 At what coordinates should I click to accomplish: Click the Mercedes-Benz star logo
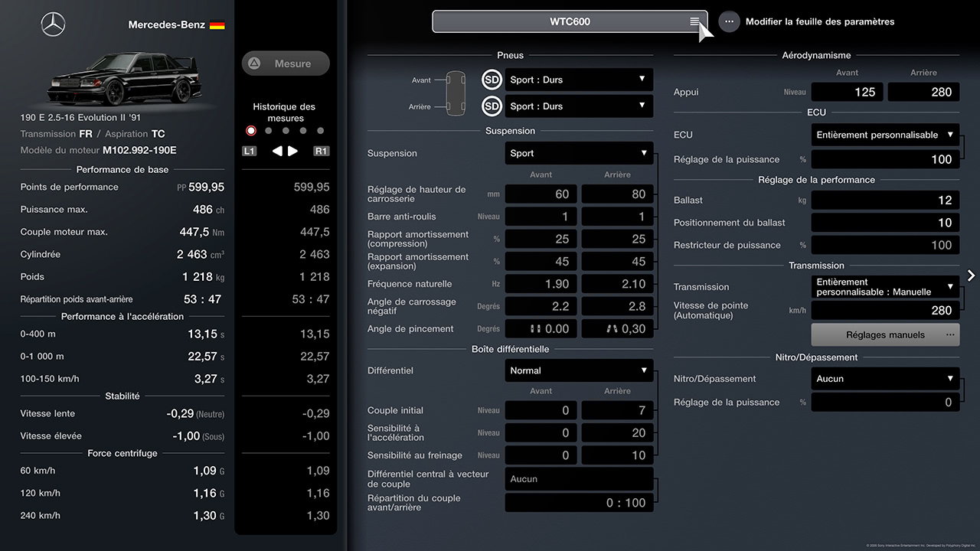click(53, 24)
